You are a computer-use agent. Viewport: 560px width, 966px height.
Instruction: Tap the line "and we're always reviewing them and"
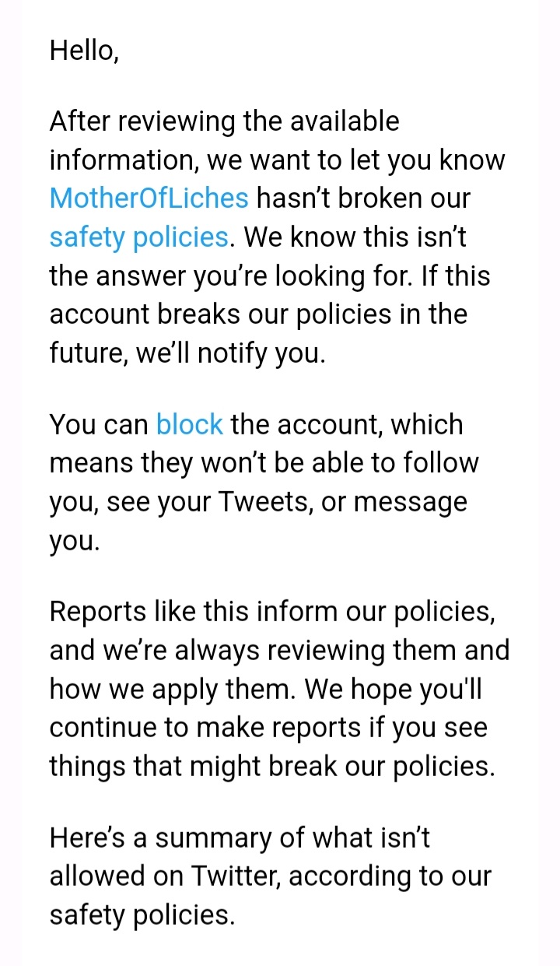tap(280, 650)
